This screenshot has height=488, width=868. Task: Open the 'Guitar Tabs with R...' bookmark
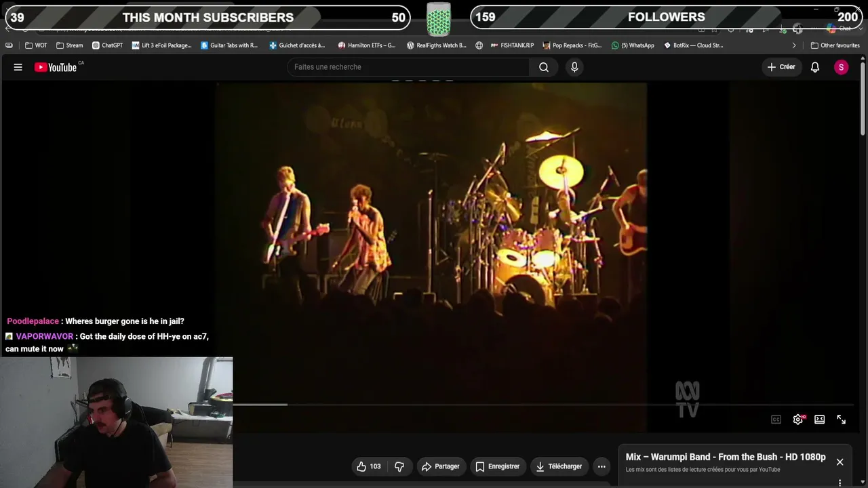tap(229, 45)
